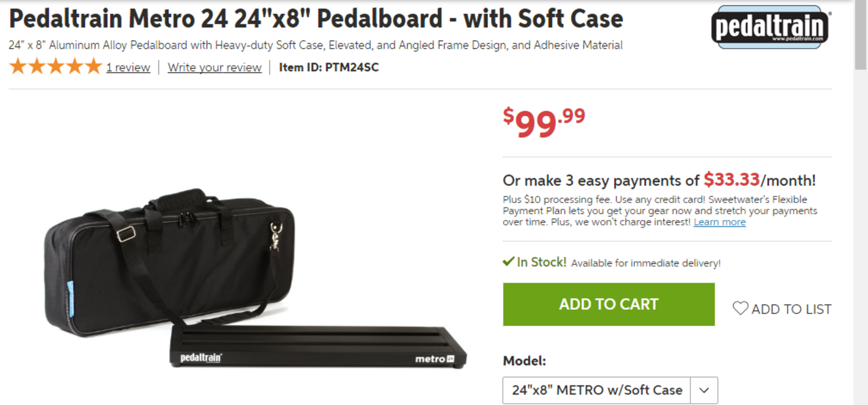Click the green Add to Cart button
The height and width of the screenshot is (405, 868).
point(609,304)
